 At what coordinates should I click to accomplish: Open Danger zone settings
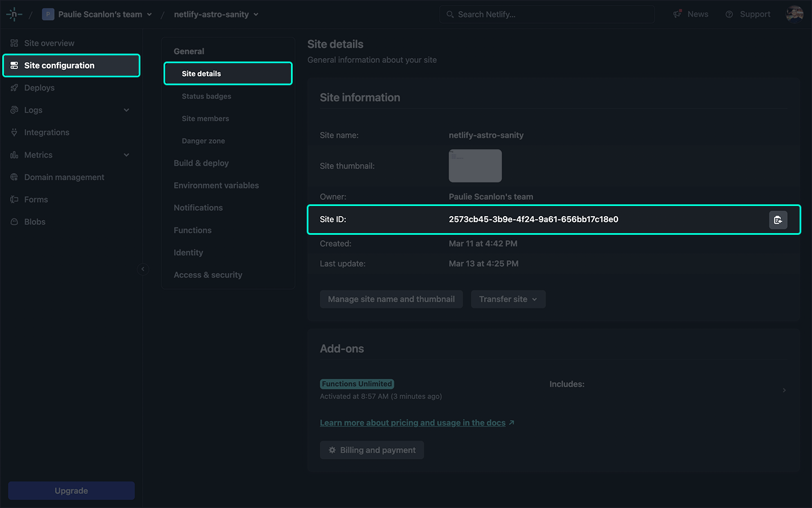[x=203, y=141]
